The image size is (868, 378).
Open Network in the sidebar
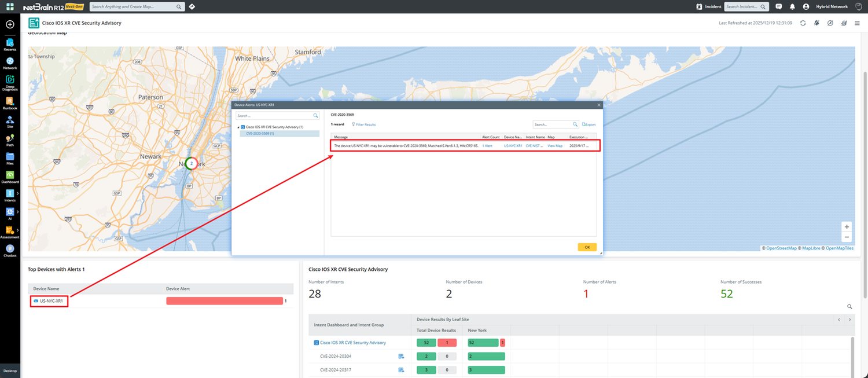(x=10, y=64)
